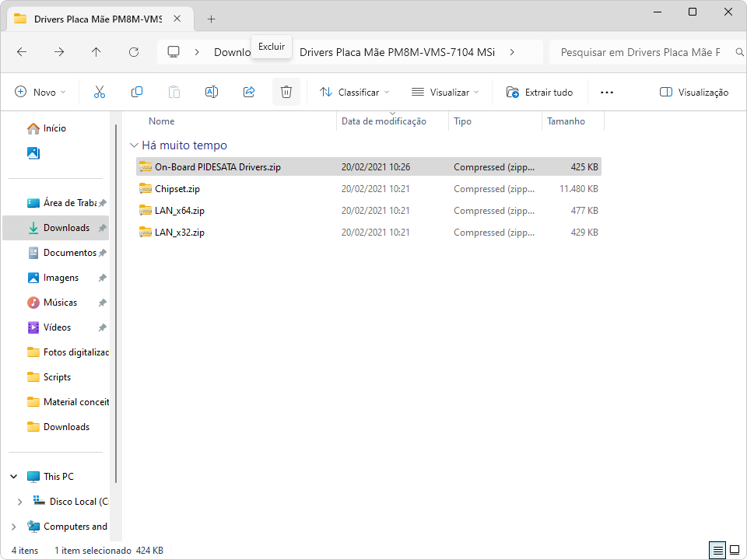Expand chevron after Drivers Placa Mãe breadcrumb
The image size is (747, 560).
(x=512, y=52)
